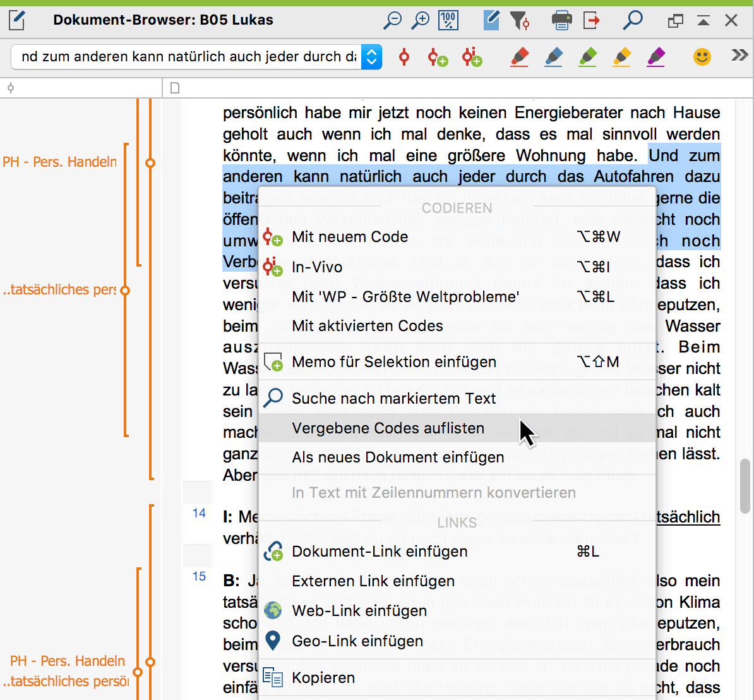Open the quick code list dropdown arrows
This screenshot has height=700, width=754.
(x=371, y=57)
